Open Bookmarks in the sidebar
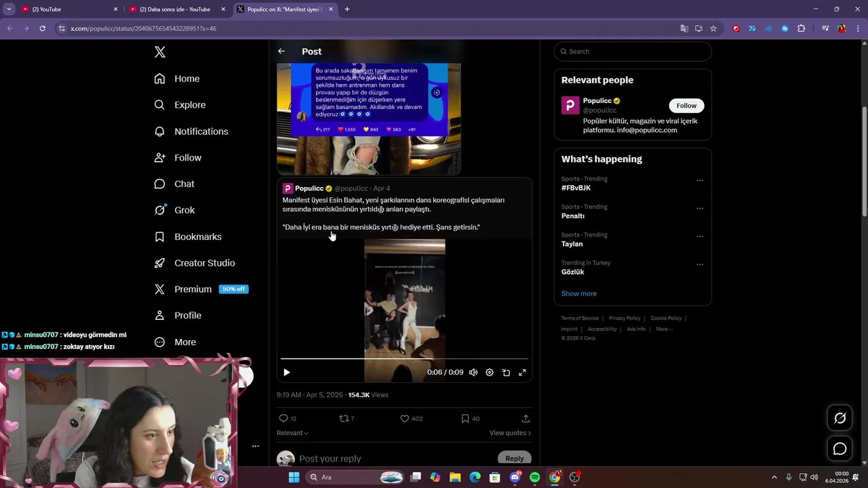This screenshot has width=868, height=488. point(188,237)
